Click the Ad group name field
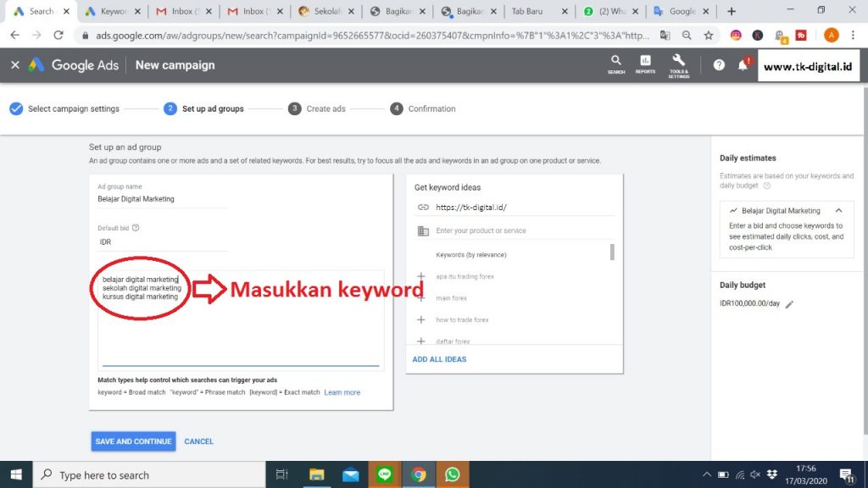The width and height of the screenshot is (868, 488). point(161,199)
